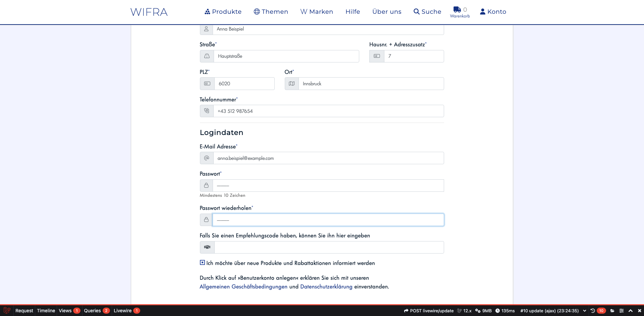Open debugbar folder icon for stored requests
Image resolution: width=644 pixels, height=316 pixels.
click(612, 311)
